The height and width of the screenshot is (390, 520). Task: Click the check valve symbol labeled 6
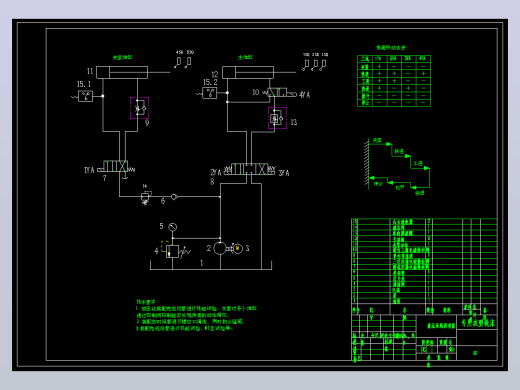174,197
